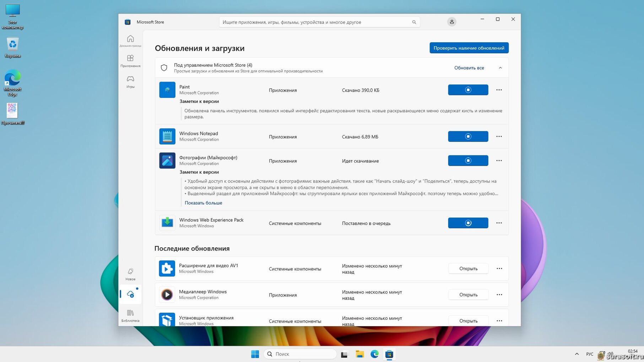644x362 pixels.
Task: Open the Library in sidebar
Action: coord(130,315)
